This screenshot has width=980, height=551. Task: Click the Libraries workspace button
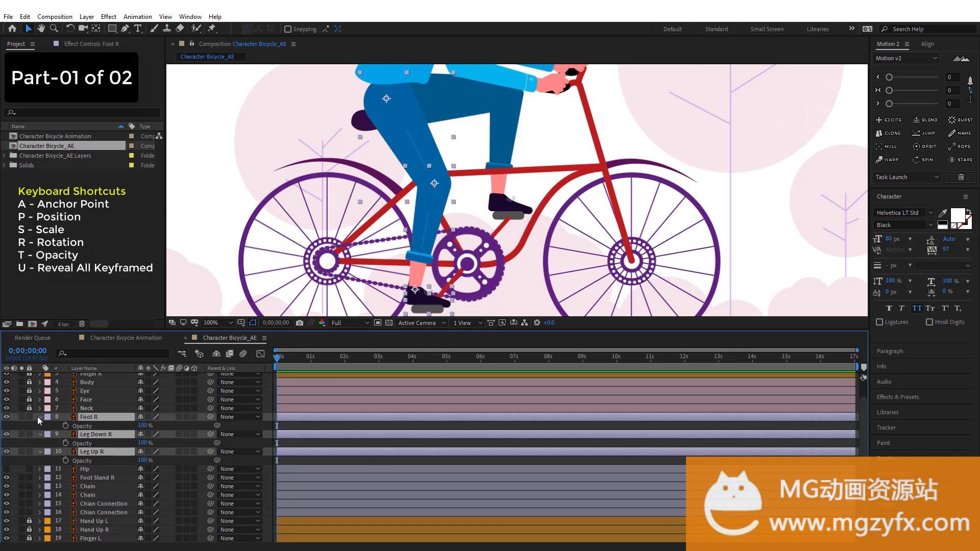[817, 29]
